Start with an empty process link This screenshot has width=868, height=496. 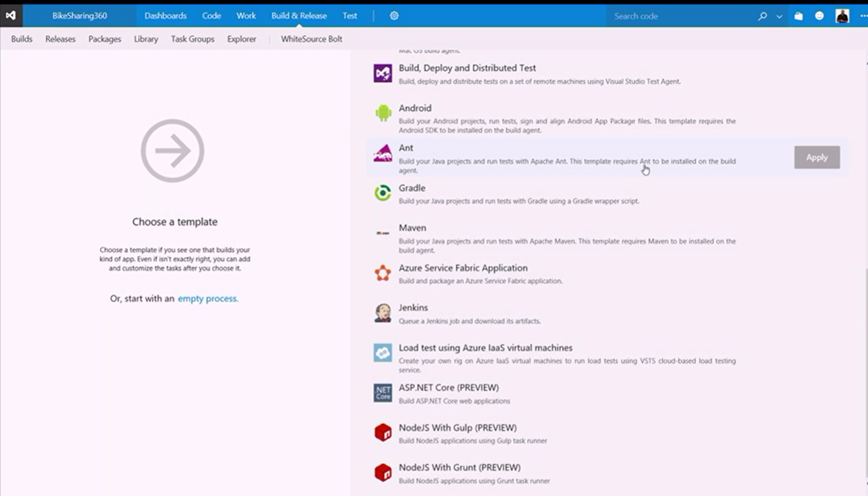pyautogui.click(x=208, y=298)
